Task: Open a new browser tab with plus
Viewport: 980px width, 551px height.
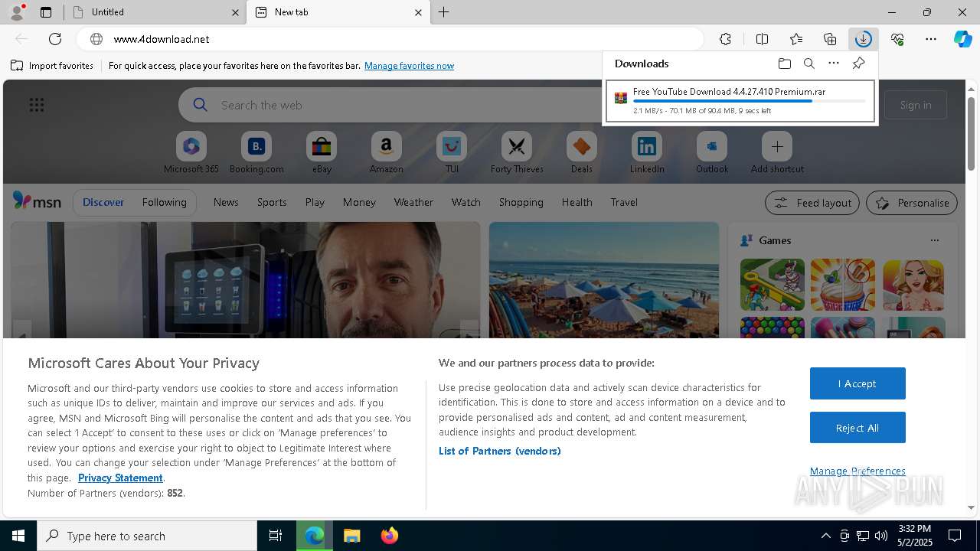Action: pyautogui.click(x=444, y=12)
